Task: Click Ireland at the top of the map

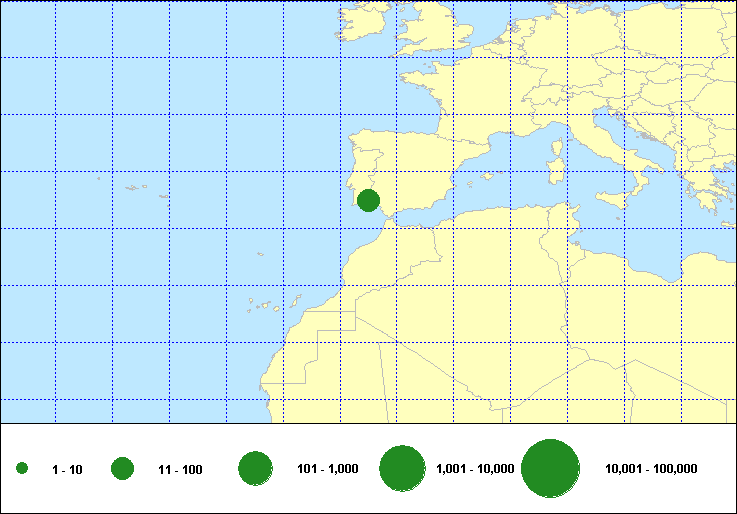Action: [362, 19]
